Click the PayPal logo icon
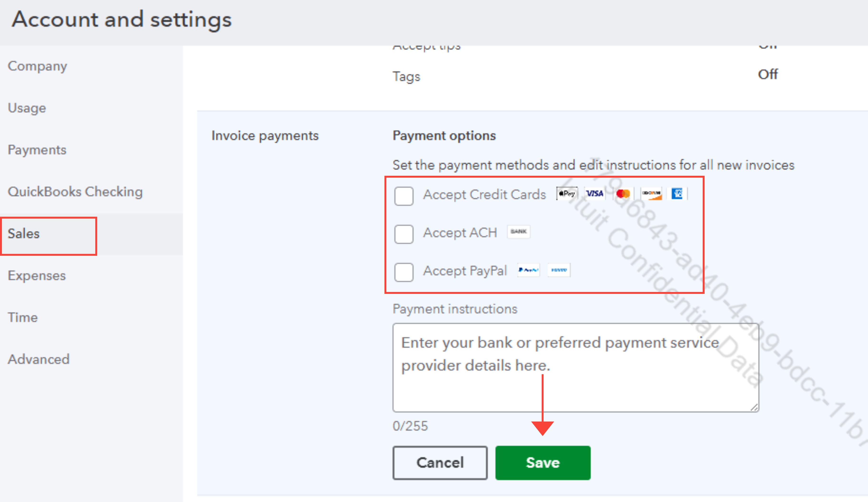The image size is (868, 502). [529, 270]
